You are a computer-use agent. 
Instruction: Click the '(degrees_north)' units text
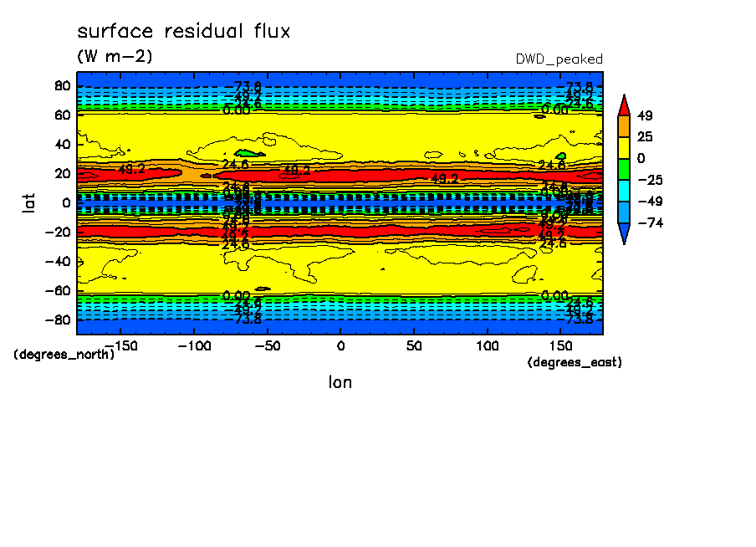(64, 355)
